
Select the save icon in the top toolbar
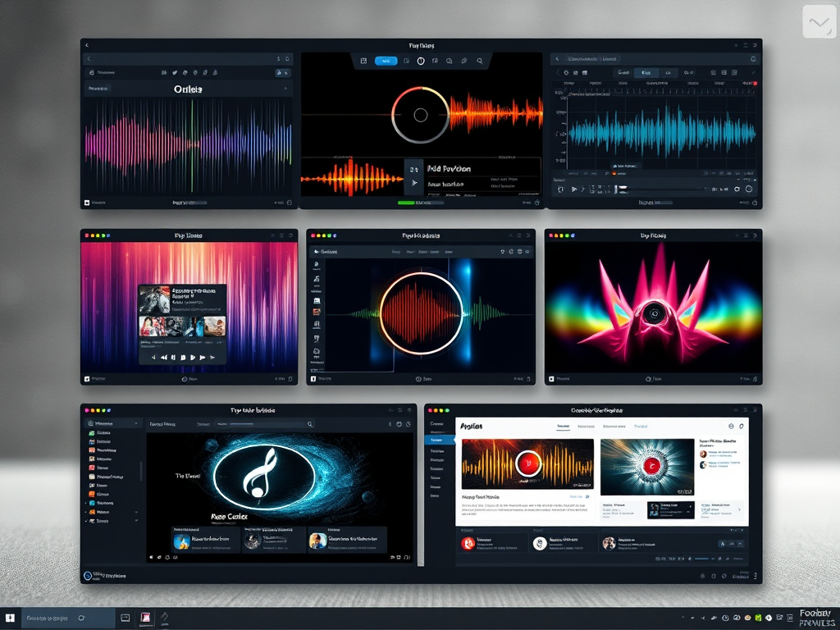click(x=363, y=60)
